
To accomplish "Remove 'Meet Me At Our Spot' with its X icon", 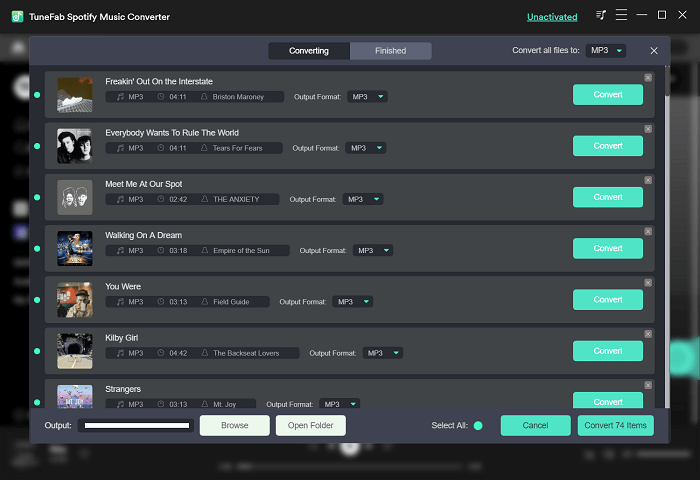I will click(x=647, y=180).
